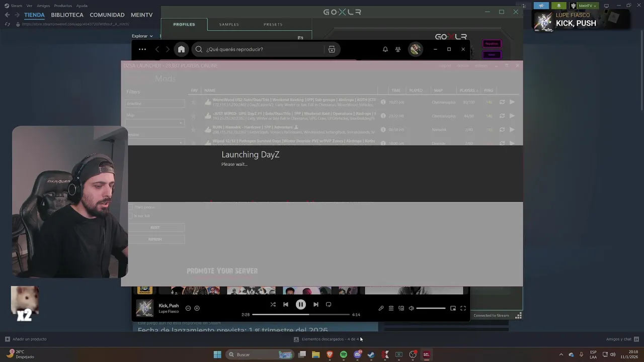Open BIBLIOTECA tab in Steam
Screen dimensions: 644x362
[67, 15]
